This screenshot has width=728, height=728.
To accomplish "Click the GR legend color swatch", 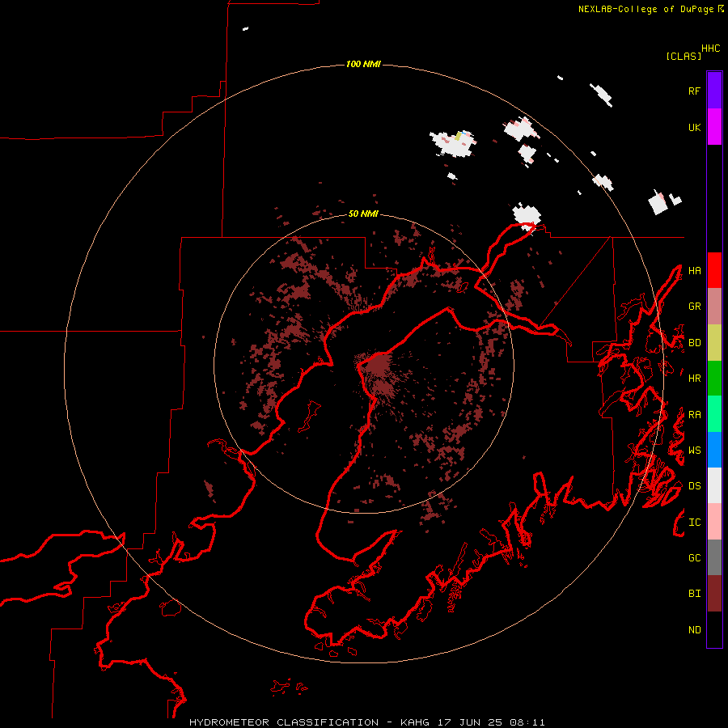I will pos(714,307).
